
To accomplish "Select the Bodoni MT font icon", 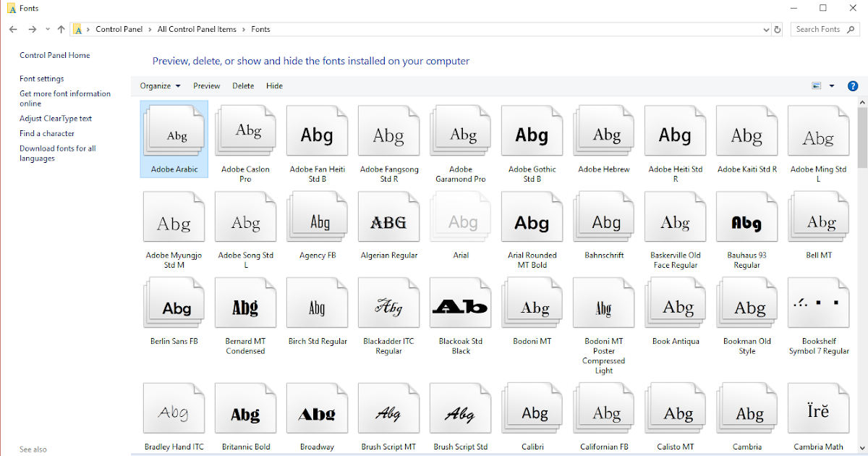I will point(532,304).
